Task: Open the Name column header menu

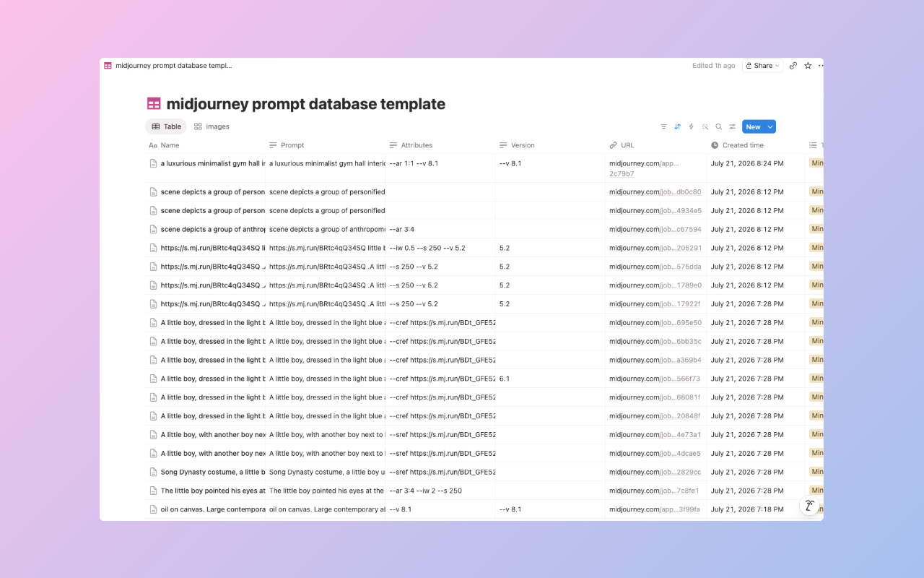Action: coord(205,145)
